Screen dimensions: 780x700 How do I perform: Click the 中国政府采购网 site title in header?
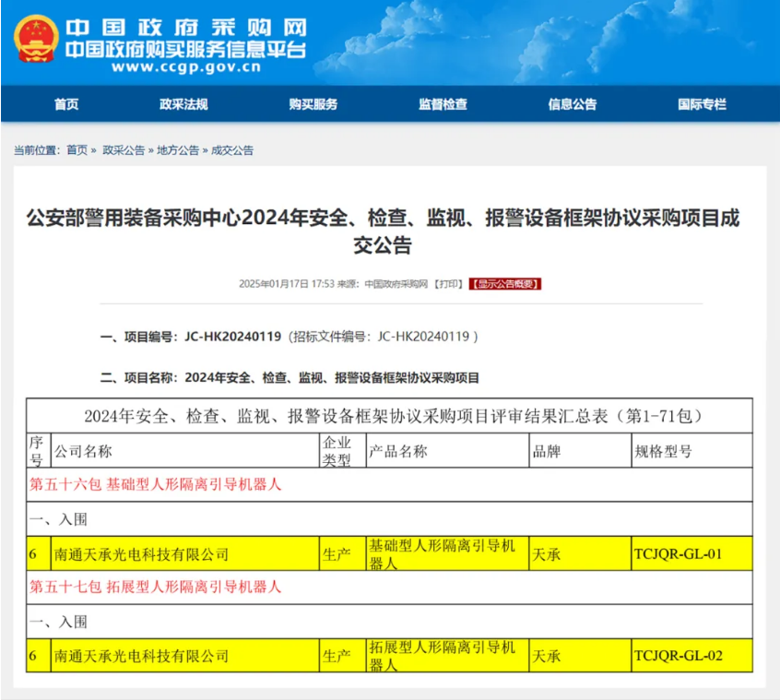coord(187,26)
